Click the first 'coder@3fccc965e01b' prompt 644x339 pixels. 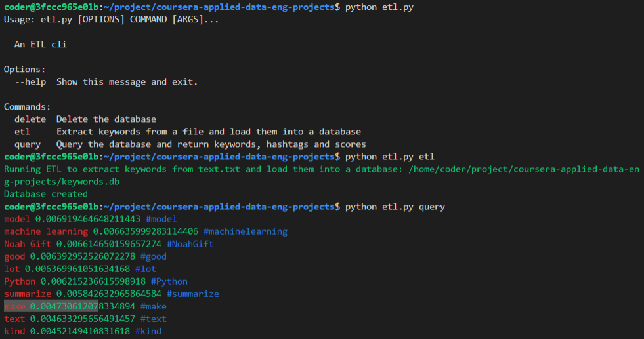(x=51, y=7)
